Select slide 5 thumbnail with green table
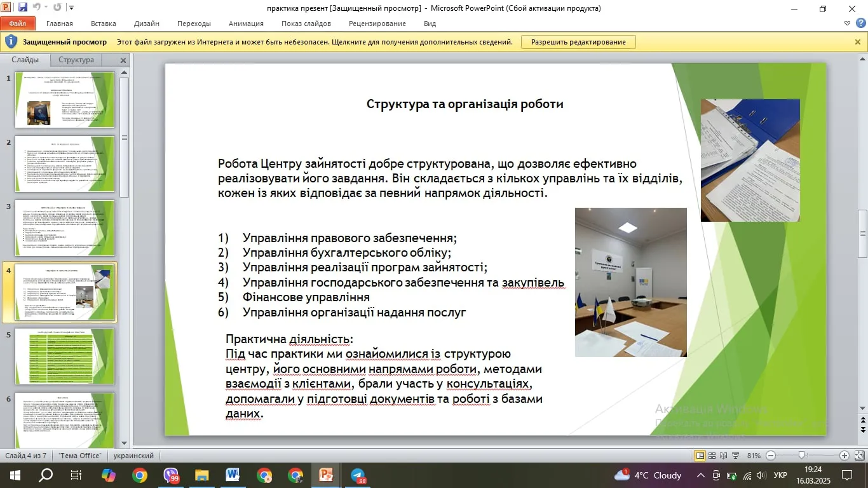Viewport: 868px width, 488px height. pos(64,356)
